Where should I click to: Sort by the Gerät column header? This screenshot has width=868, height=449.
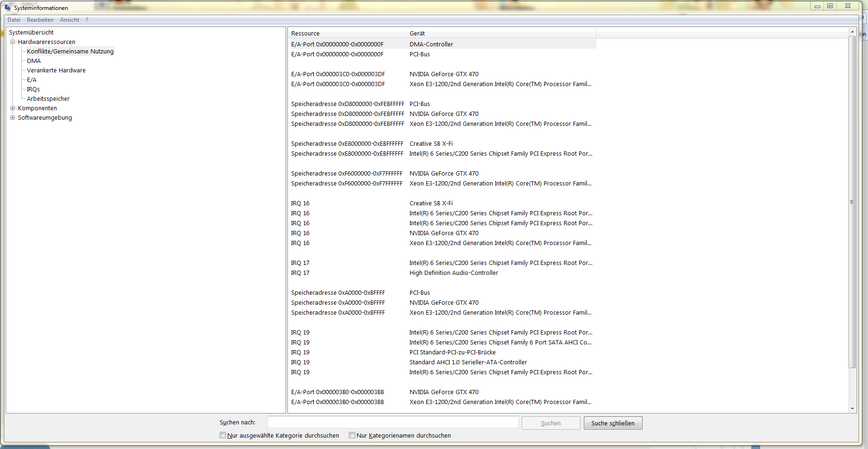tap(501, 33)
